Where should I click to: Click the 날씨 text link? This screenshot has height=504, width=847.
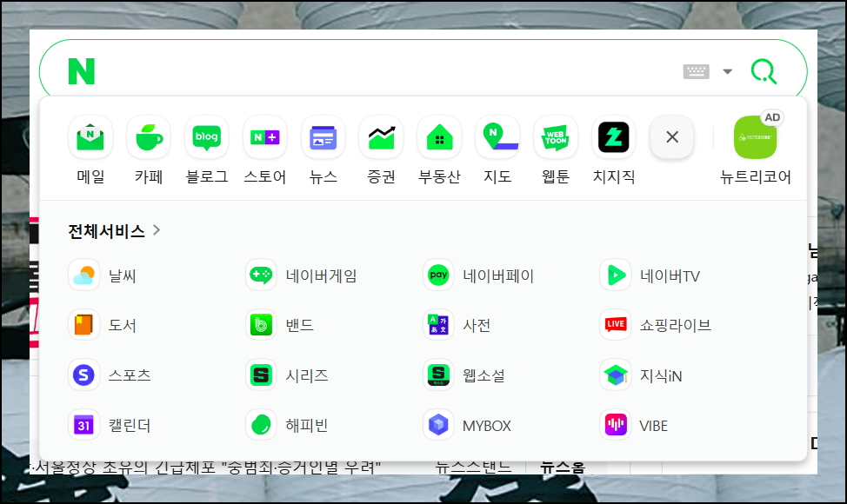pyautogui.click(x=122, y=275)
